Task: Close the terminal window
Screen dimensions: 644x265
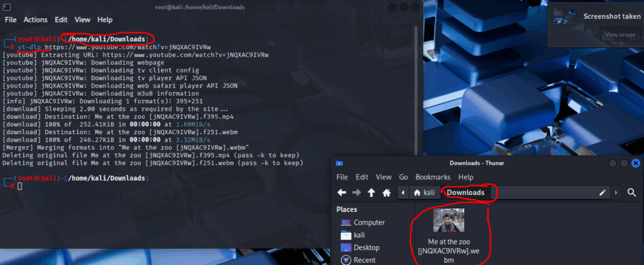Action: pos(416,7)
